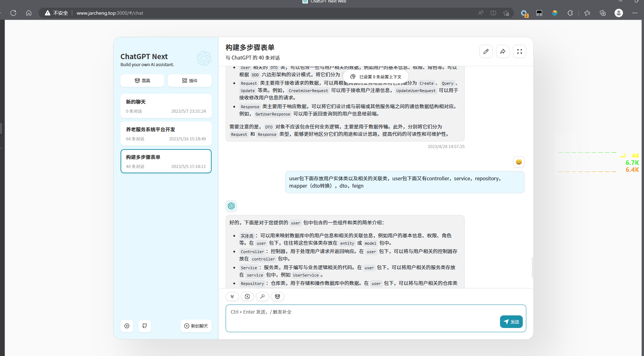
Task: Click the browser refresh icon
Action: click(13, 13)
